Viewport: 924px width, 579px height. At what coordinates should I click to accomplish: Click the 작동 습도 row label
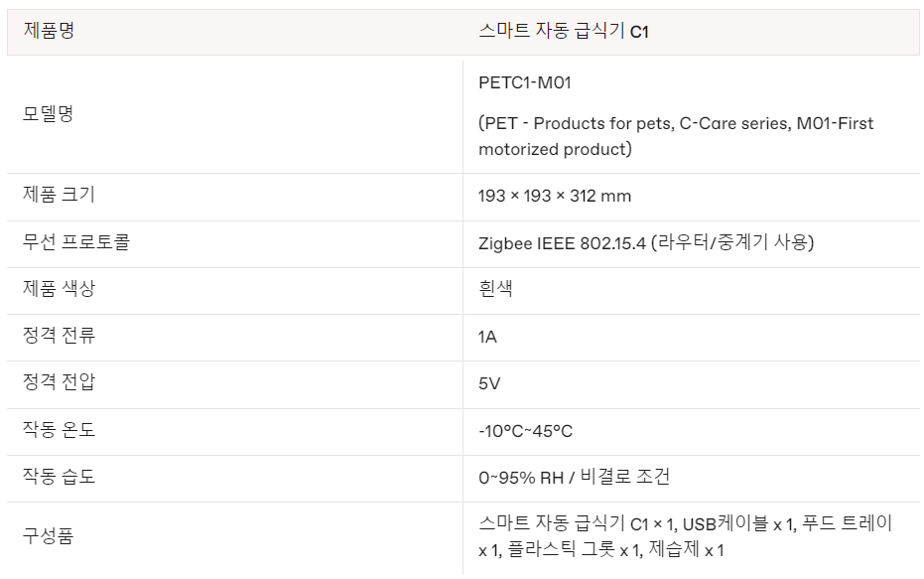coord(59,477)
